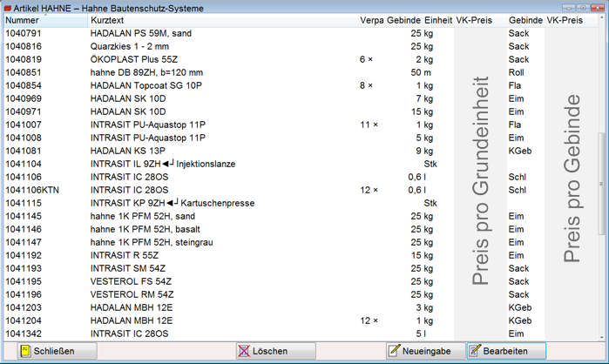The width and height of the screenshot is (609, 364).
Task: Click the 7 kg quantity cell
Action: (424, 98)
